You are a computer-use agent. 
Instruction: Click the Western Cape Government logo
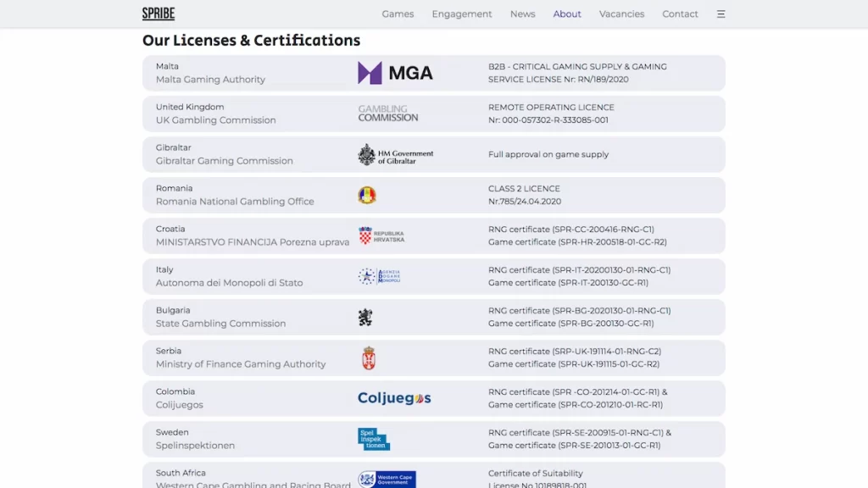[387, 480]
